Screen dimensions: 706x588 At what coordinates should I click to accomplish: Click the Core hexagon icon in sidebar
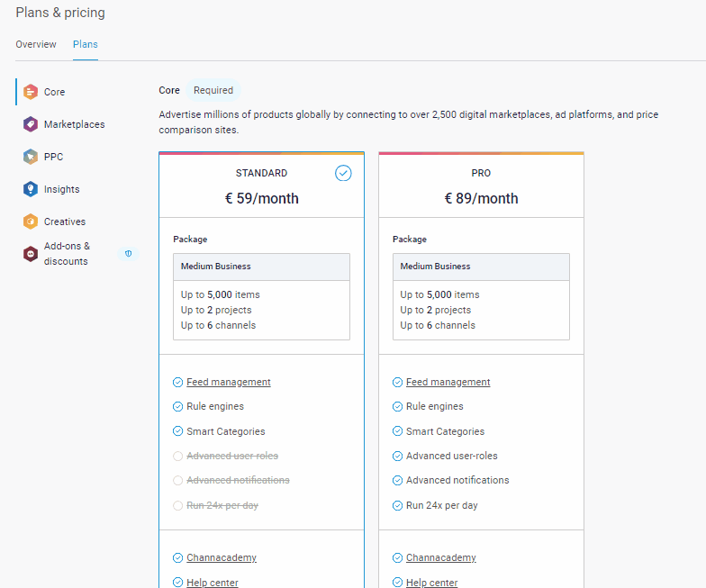[31, 92]
